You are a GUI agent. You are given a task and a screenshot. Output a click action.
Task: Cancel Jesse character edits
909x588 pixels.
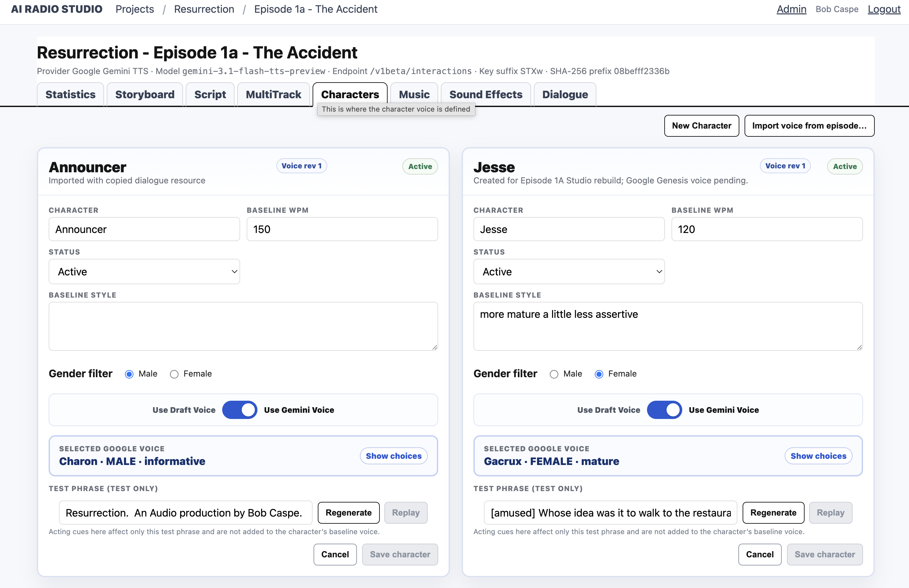pyautogui.click(x=760, y=554)
